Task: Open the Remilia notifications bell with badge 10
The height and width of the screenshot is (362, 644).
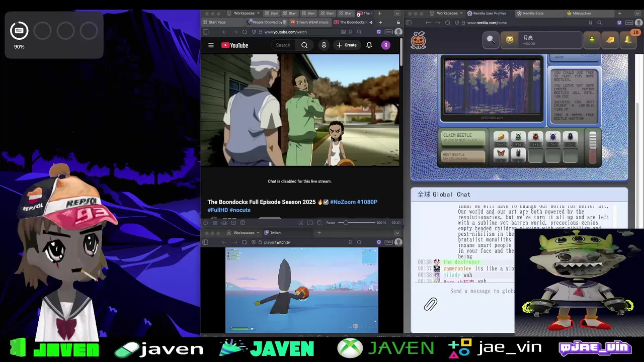Action: point(628,40)
